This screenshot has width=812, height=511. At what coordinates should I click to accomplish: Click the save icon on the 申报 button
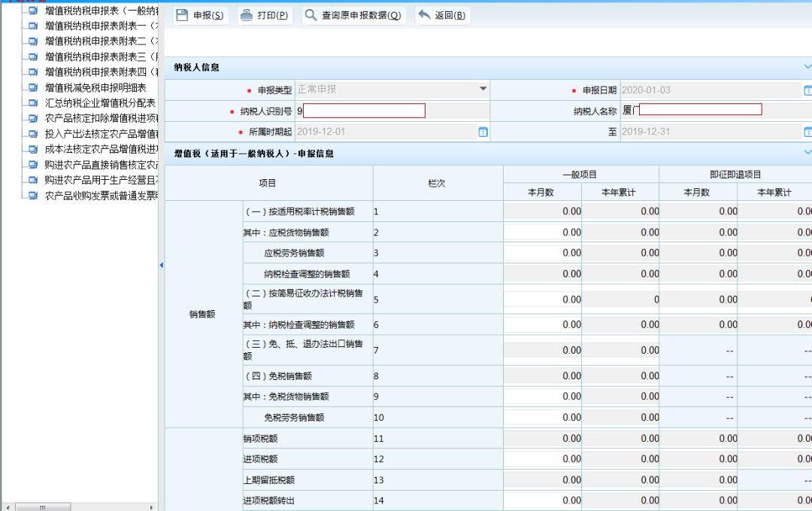click(x=180, y=14)
